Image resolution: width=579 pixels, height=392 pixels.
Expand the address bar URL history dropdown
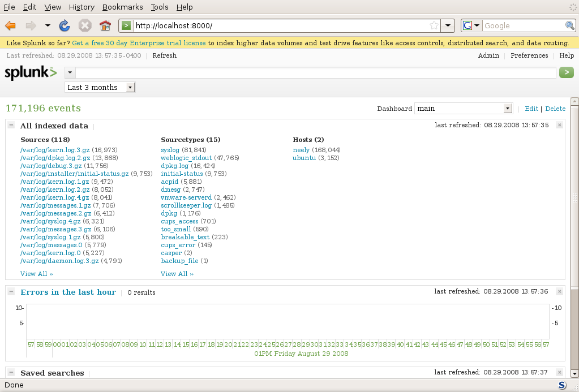[x=448, y=25]
